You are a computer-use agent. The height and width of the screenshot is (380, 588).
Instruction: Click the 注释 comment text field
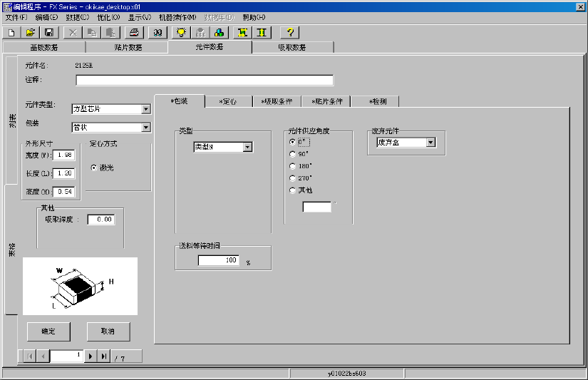[205, 81]
